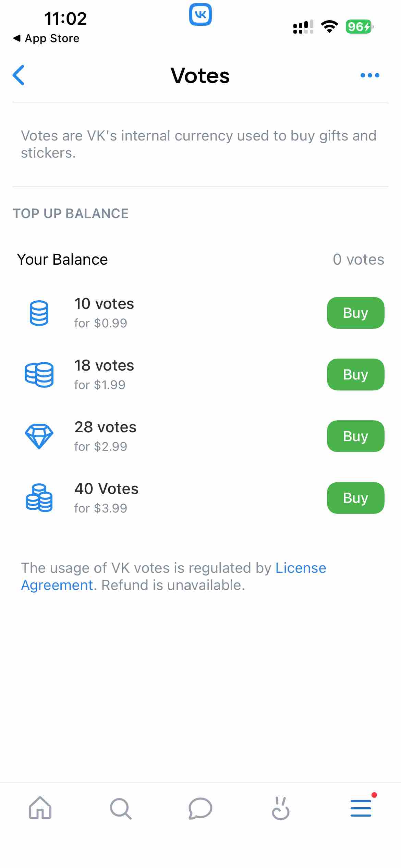Open the messenger chat tab
401x868 pixels.
200,809
